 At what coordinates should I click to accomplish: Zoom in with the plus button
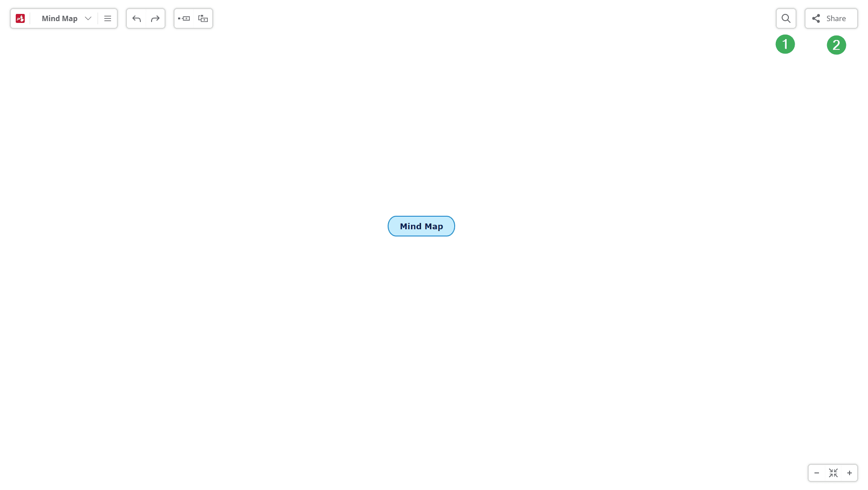pyautogui.click(x=850, y=473)
